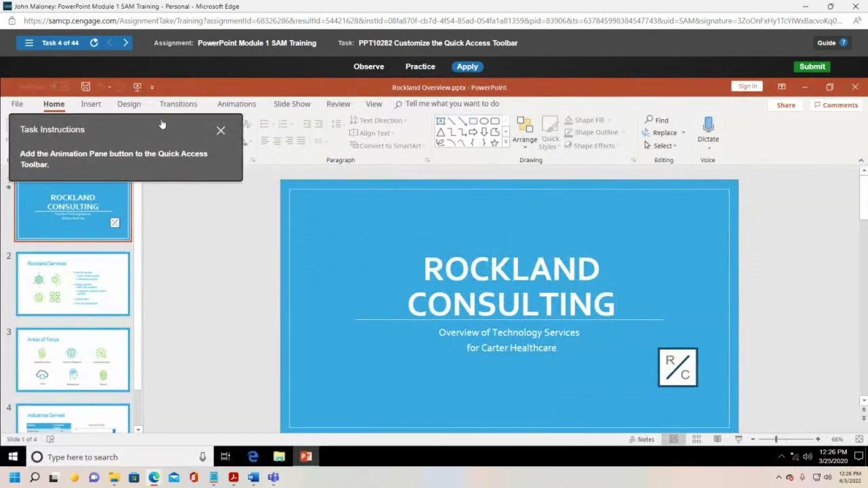Expand the Replace dropdown arrow

(x=683, y=133)
